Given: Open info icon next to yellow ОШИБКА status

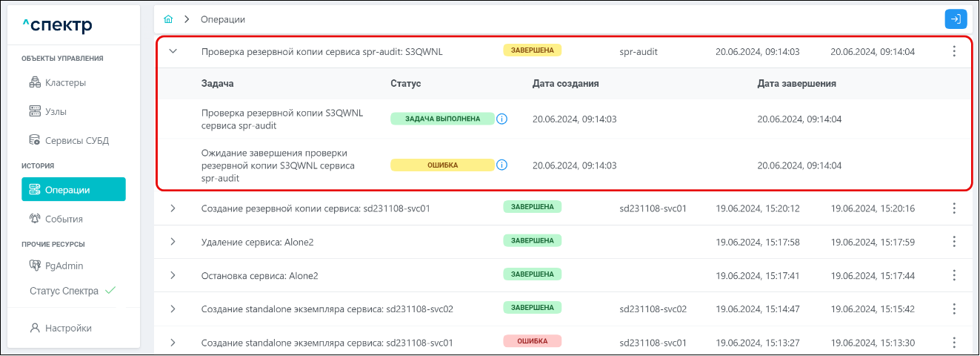Looking at the screenshot, I should click(x=501, y=165).
